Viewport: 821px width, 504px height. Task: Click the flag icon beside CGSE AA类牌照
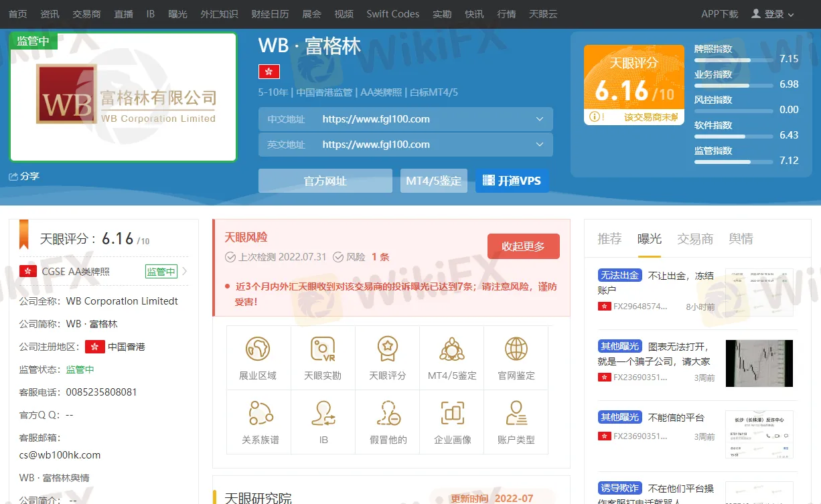coord(28,271)
